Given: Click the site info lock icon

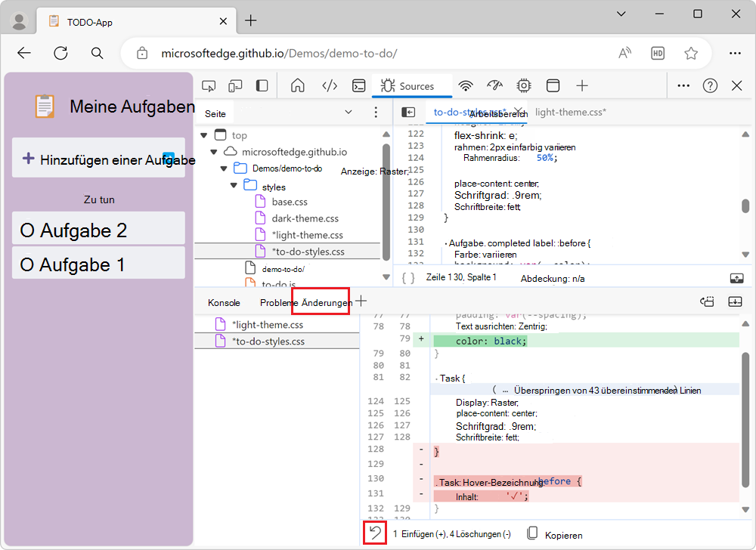Looking at the screenshot, I should click(x=142, y=53).
